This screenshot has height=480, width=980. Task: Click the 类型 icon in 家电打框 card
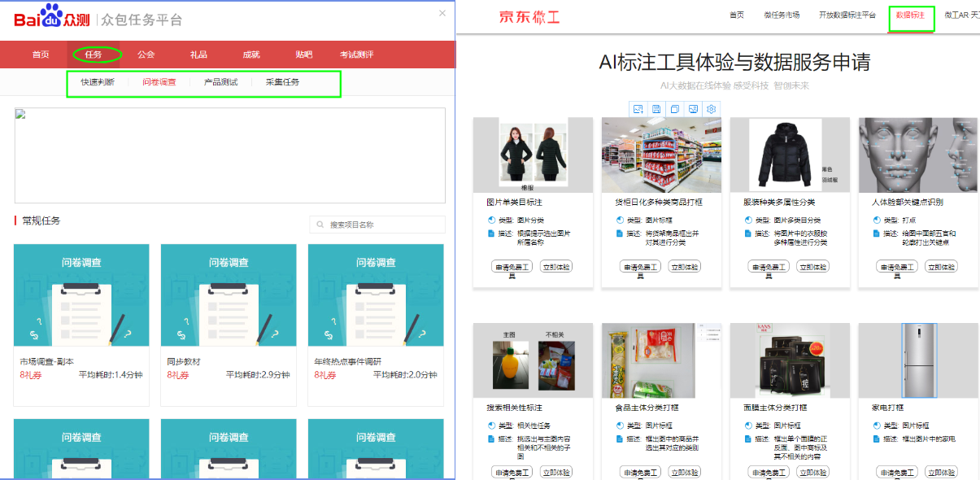tap(877, 425)
